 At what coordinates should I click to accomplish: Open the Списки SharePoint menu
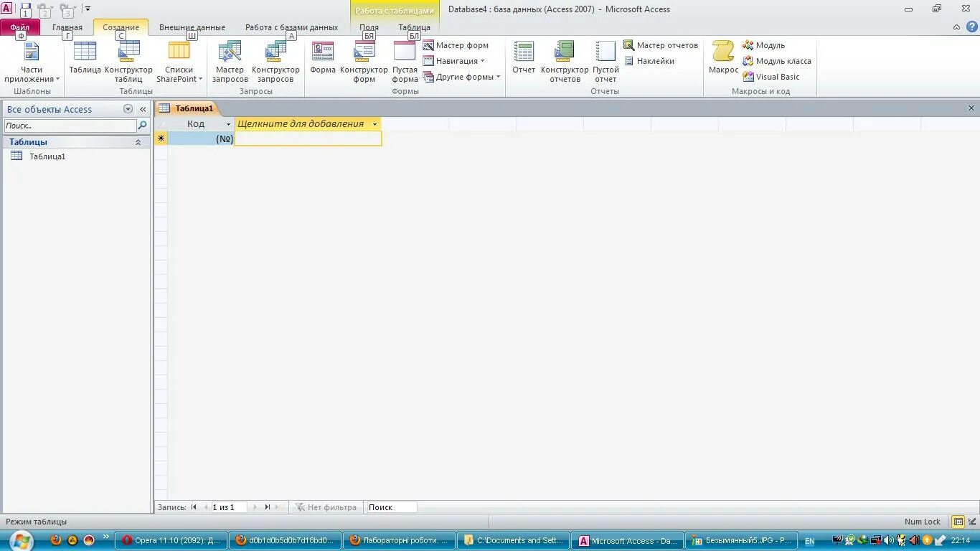pos(179,62)
